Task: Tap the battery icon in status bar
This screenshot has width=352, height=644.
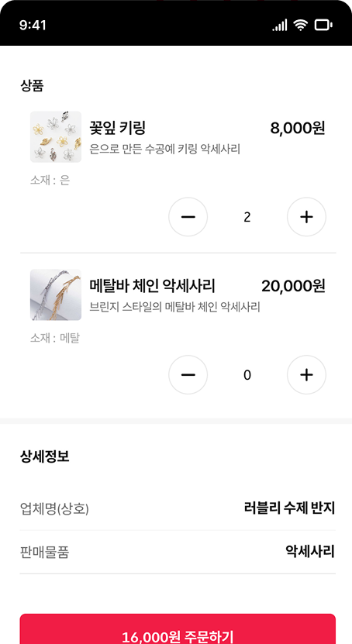Action: pos(323,26)
